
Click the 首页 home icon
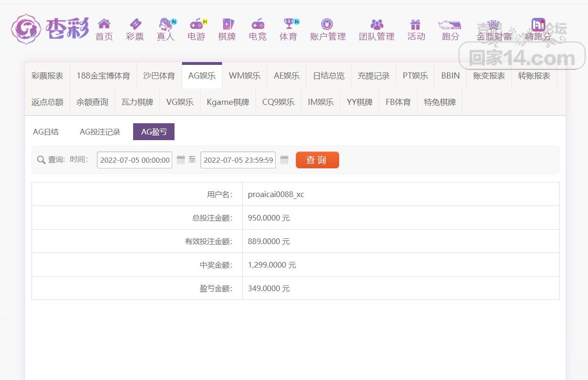(104, 24)
